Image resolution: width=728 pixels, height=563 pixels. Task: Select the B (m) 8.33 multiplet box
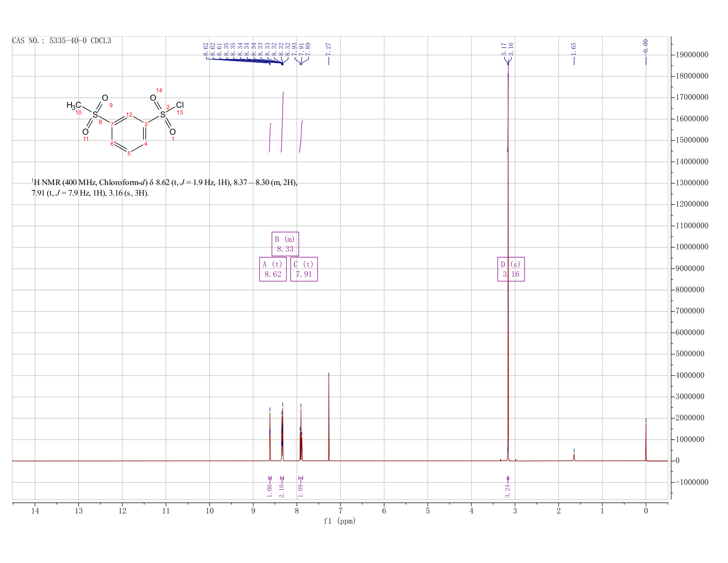tap(285, 244)
